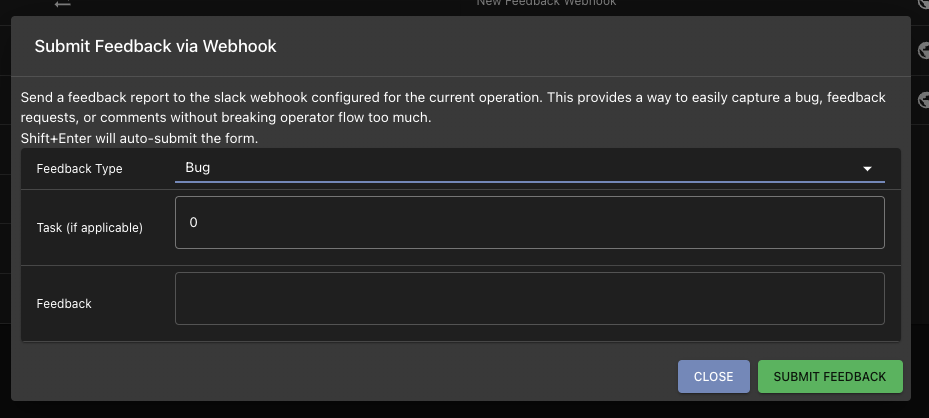Click the Task (if applicable) label
Image resolution: width=929 pixels, height=418 pixels.
(x=89, y=227)
